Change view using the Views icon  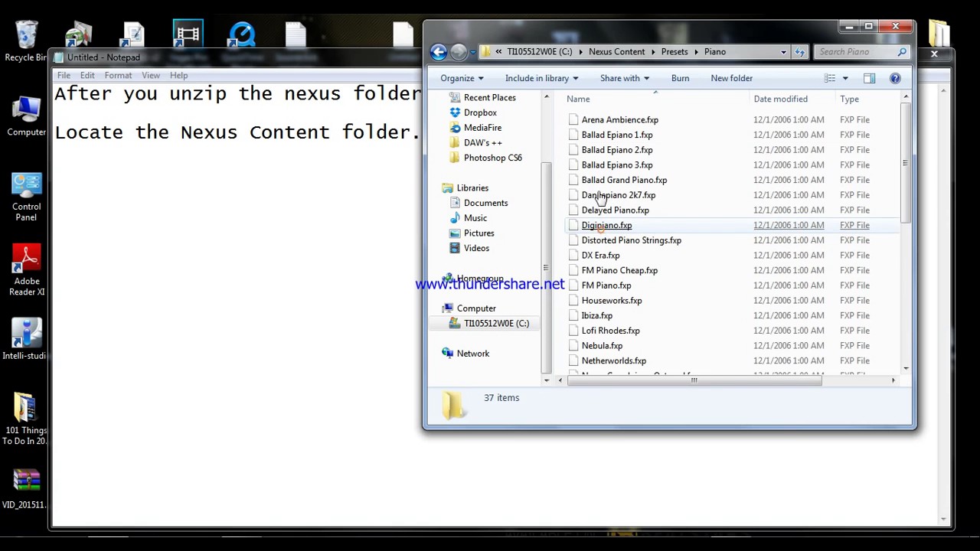[x=829, y=78]
